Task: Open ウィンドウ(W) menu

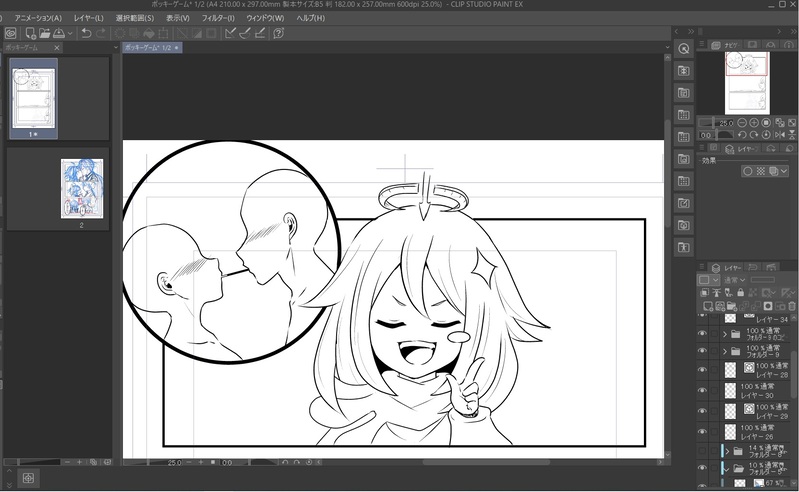Action: click(x=265, y=18)
